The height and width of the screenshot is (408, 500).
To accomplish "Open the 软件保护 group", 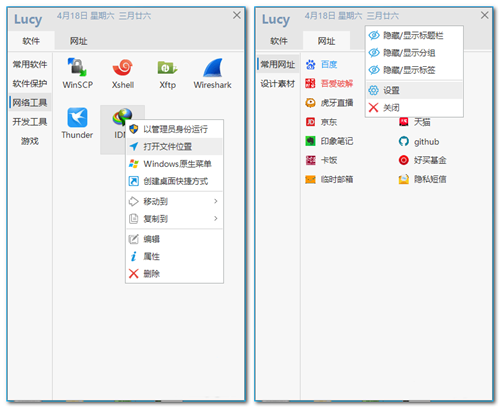I will click(30, 83).
